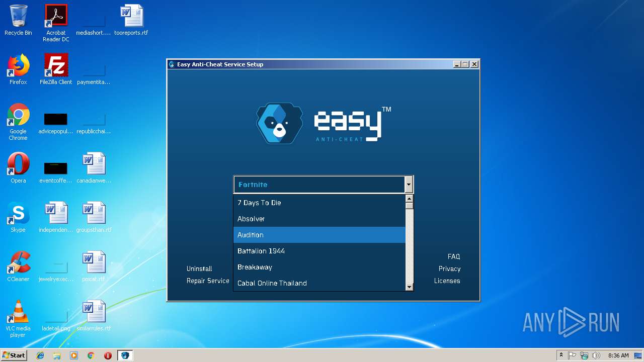Launch Google Chrome from desktop
Viewport: 644px width, 362px height.
tap(18, 122)
